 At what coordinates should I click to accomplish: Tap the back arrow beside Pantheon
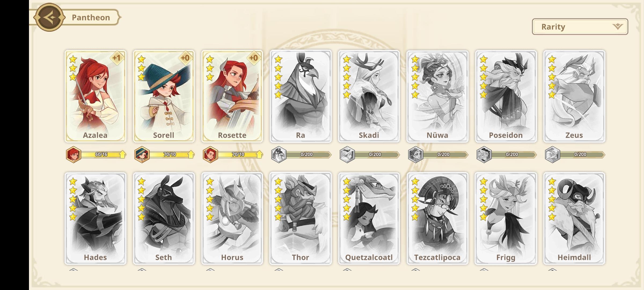(x=50, y=17)
